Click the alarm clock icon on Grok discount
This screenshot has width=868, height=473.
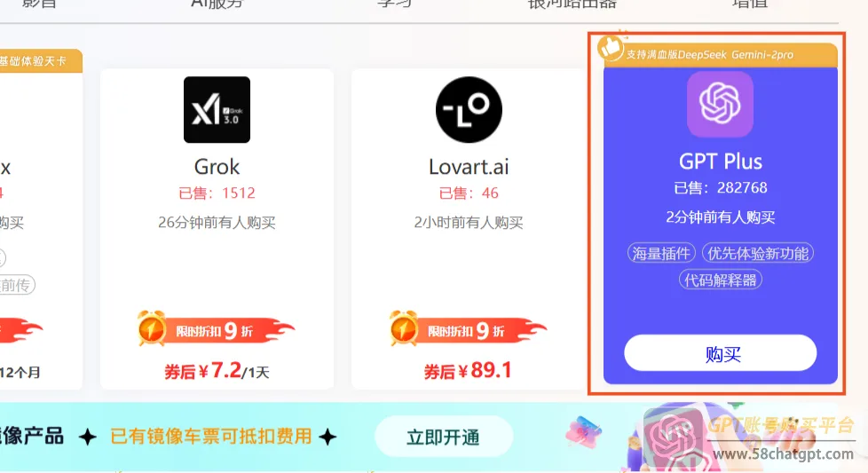click(152, 328)
